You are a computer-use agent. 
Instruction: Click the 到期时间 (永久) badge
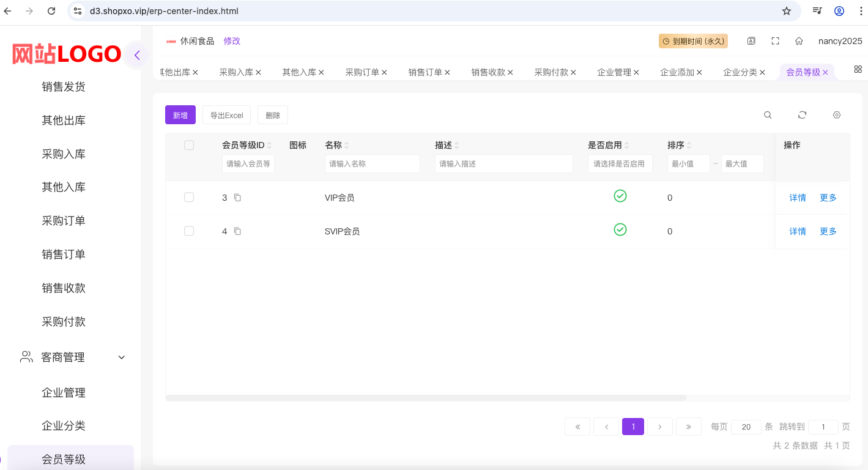point(693,41)
